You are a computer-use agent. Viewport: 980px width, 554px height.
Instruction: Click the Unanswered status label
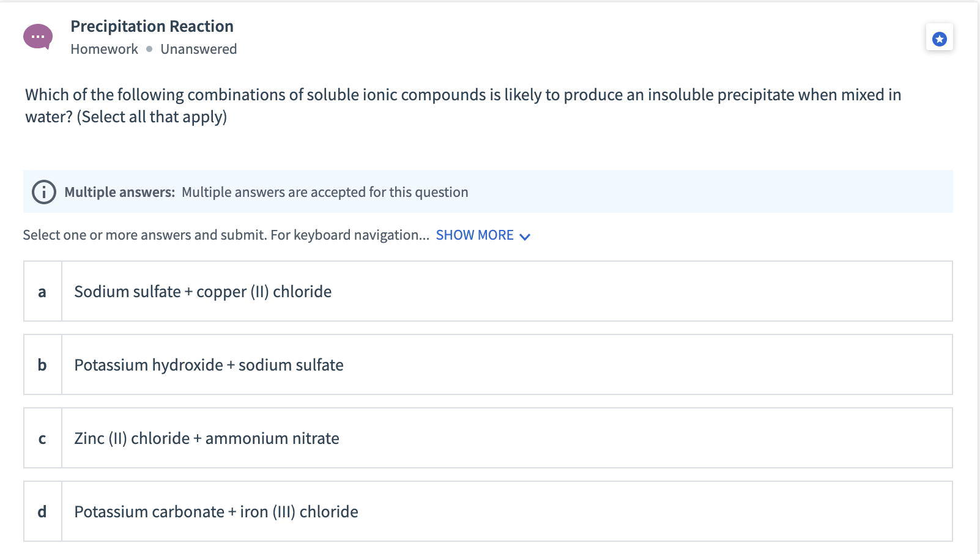199,49
